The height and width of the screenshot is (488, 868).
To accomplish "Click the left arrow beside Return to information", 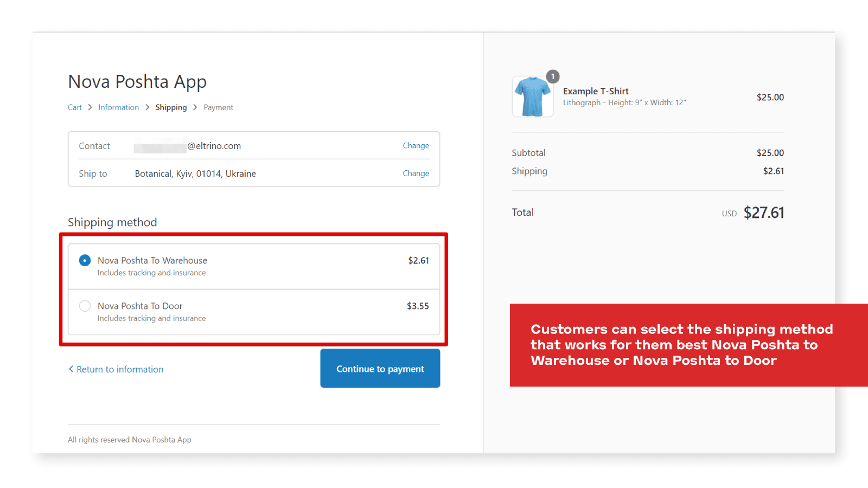I will coord(71,369).
